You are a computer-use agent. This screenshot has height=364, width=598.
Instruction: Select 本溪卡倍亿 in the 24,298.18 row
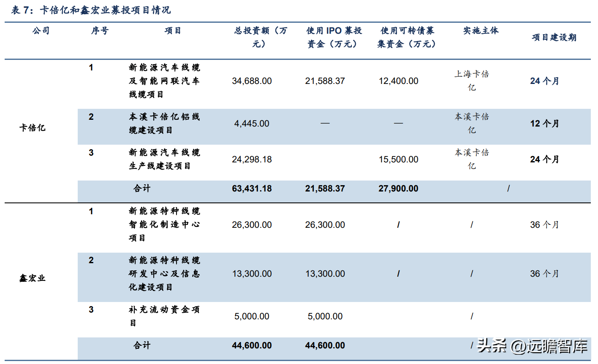point(472,159)
